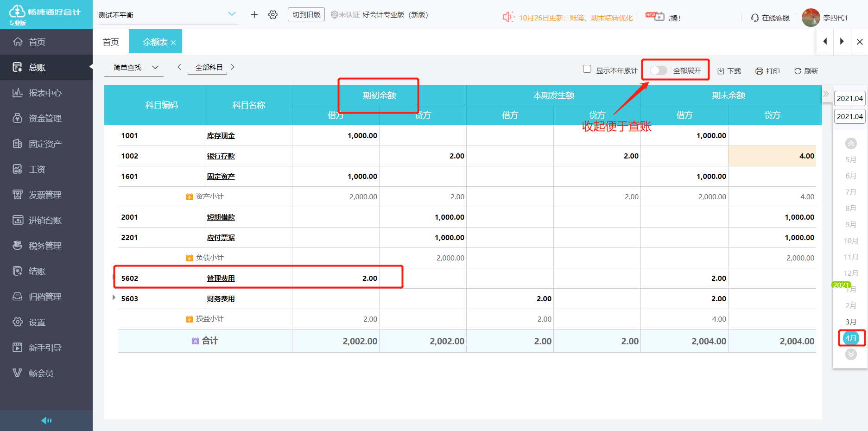This screenshot has width=868, height=431.
Task: Enable the show year-to-date checkbox
Action: (587, 69)
